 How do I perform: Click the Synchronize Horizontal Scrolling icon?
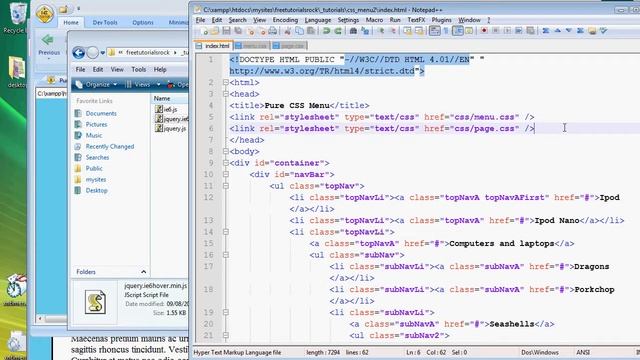click(419, 31)
